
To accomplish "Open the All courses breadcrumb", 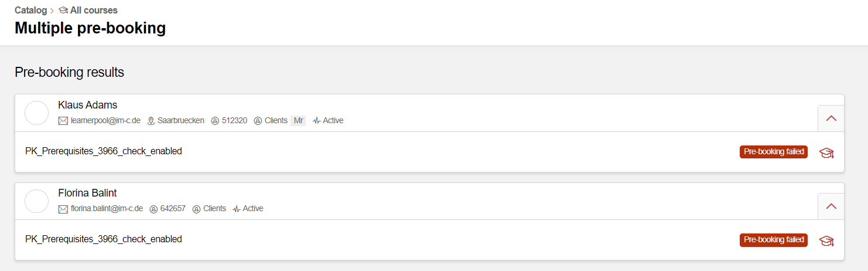I will 94,10.
